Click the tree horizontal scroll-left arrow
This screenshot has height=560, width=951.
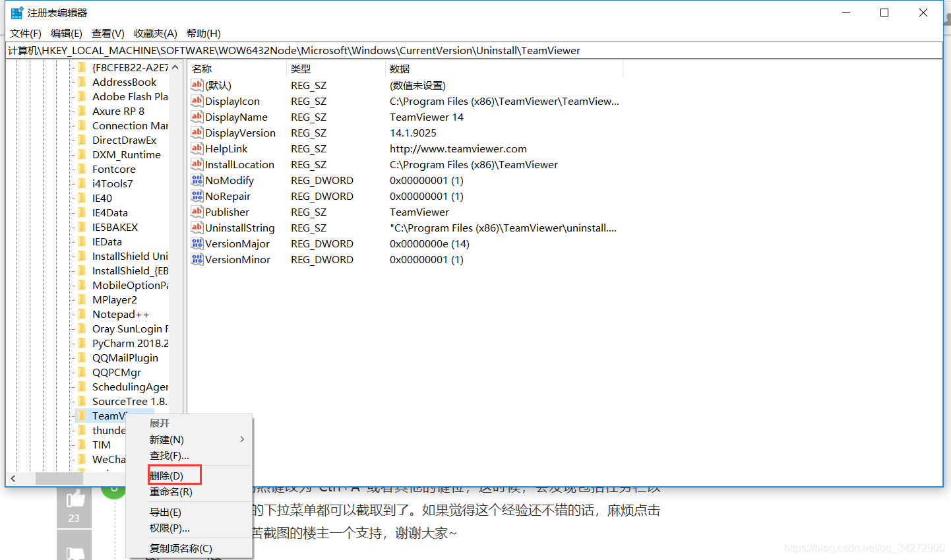tap(13, 478)
